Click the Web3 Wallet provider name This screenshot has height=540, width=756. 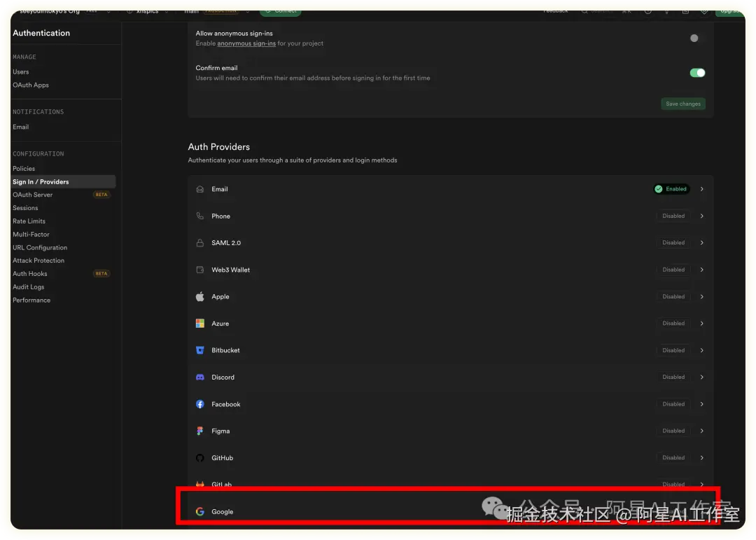[x=230, y=270]
